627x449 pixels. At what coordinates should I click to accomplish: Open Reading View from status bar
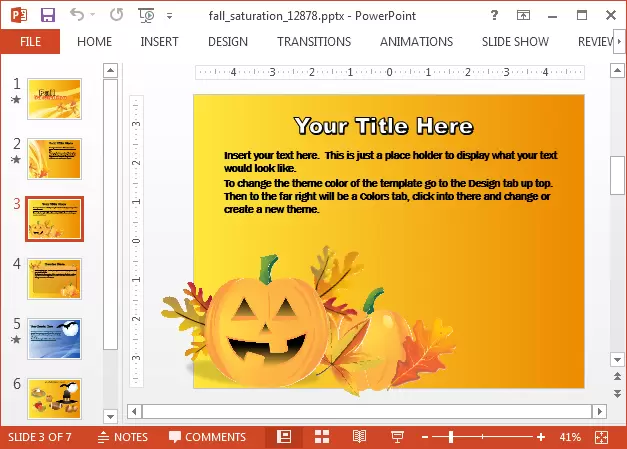(359, 437)
